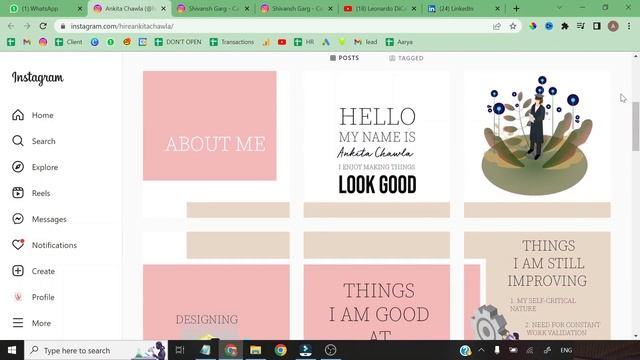The height and width of the screenshot is (360, 640).
Task: Open the lead Gmail bookmark
Action: coord(366,42)
